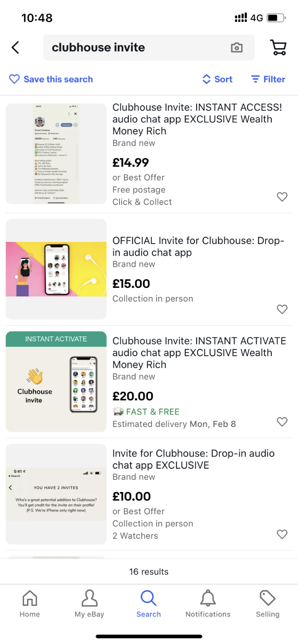Switch to My eBay tab
Screen dimensions: 298x644
pyautogui.click(x=89, y=604)
